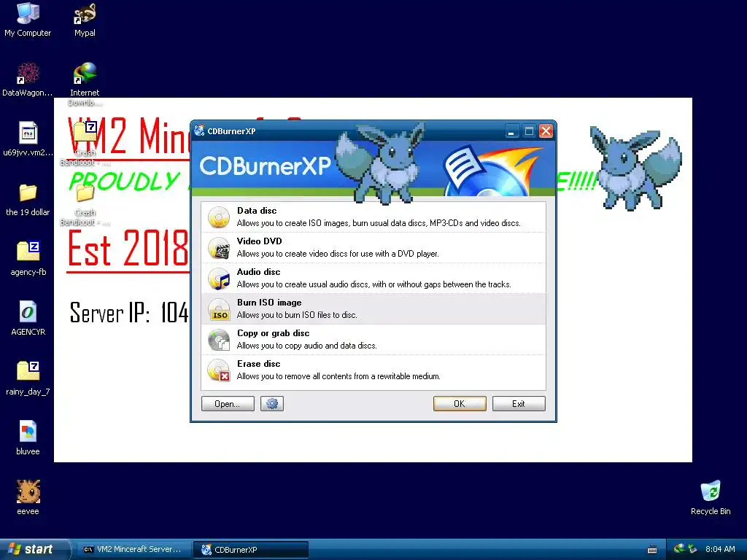This screenshot has width=747, height=560.
Task: Select the u69jvv.vm2 file icon
Action: point(28,133)
